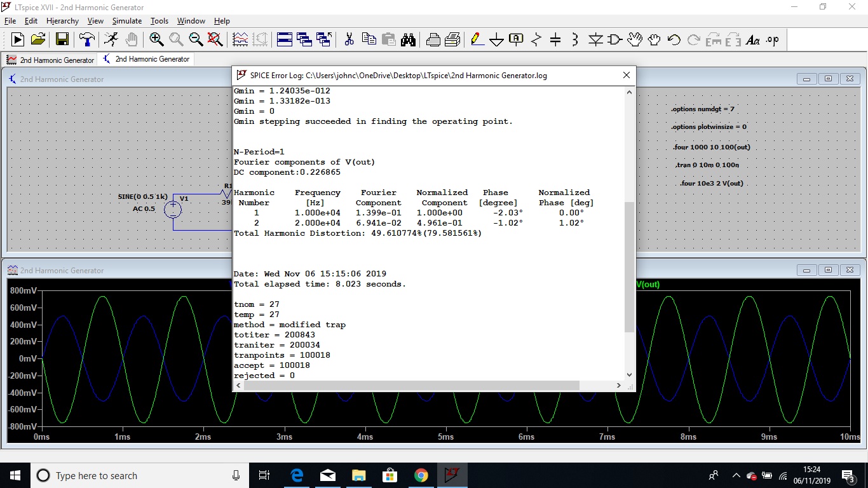Click the error log horizontal scrollbar thumb
Image resolution: width=868 pixels, height=488 pixels.
click(x=412, y=385)
